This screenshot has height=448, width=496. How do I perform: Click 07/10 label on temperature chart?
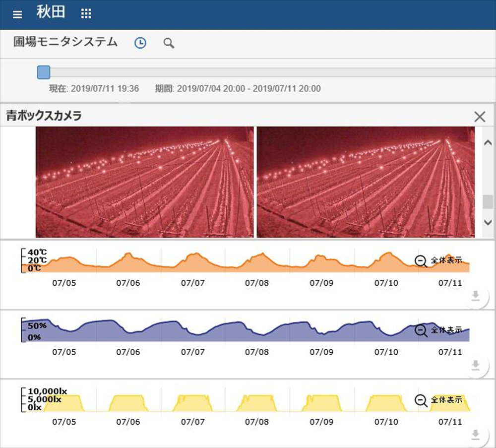386,283
